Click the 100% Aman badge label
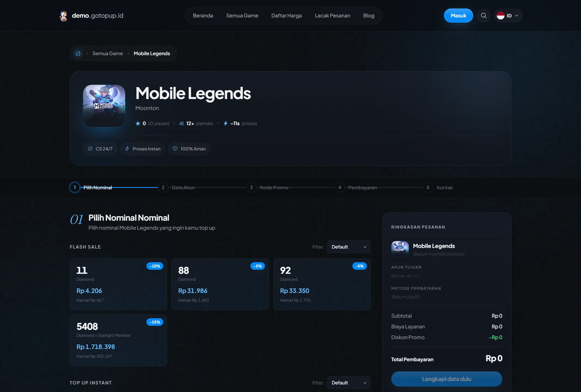Screen dimensions: 581x392 point(193,149)
